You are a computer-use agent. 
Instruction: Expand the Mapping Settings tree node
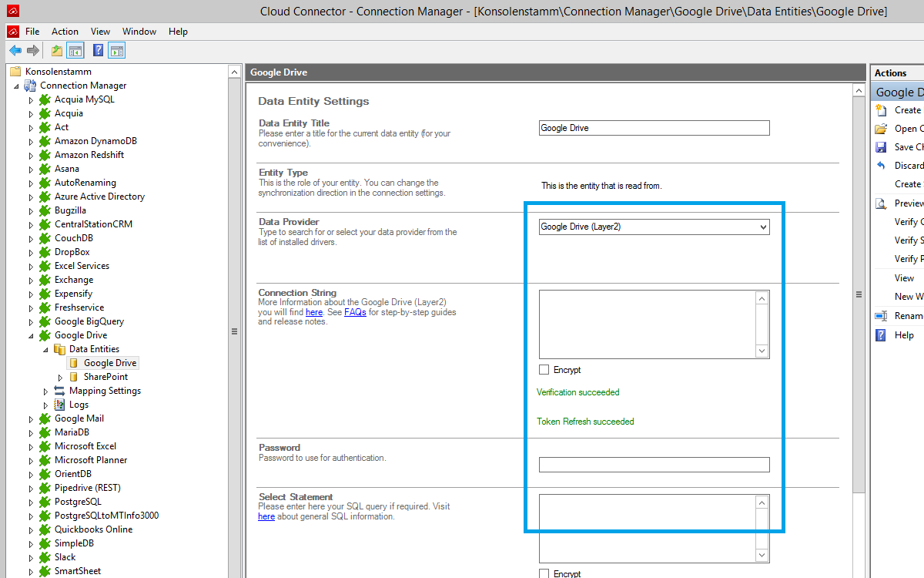tap(46, 391)
